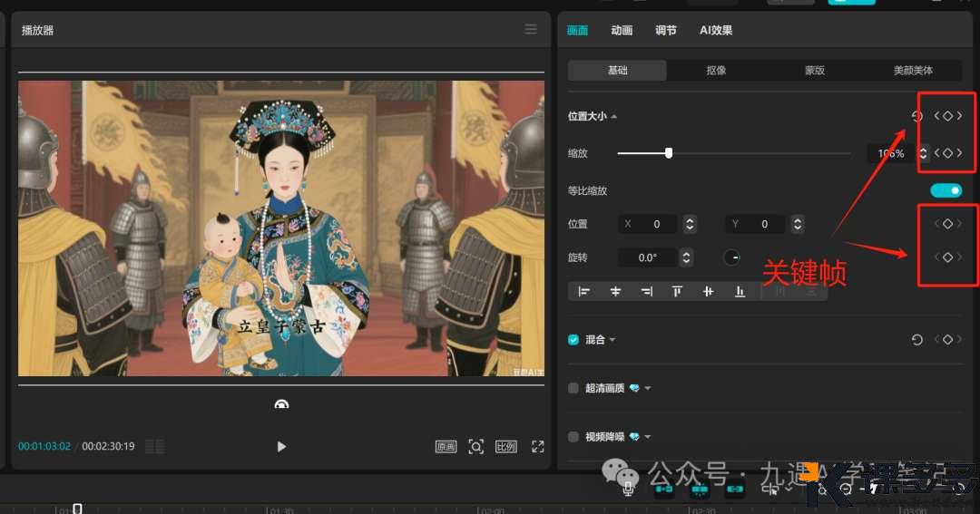Expand the 视频降噪 dropdown arrow
The width and height of the screenshot is (980, 514).
coord(648,437)
